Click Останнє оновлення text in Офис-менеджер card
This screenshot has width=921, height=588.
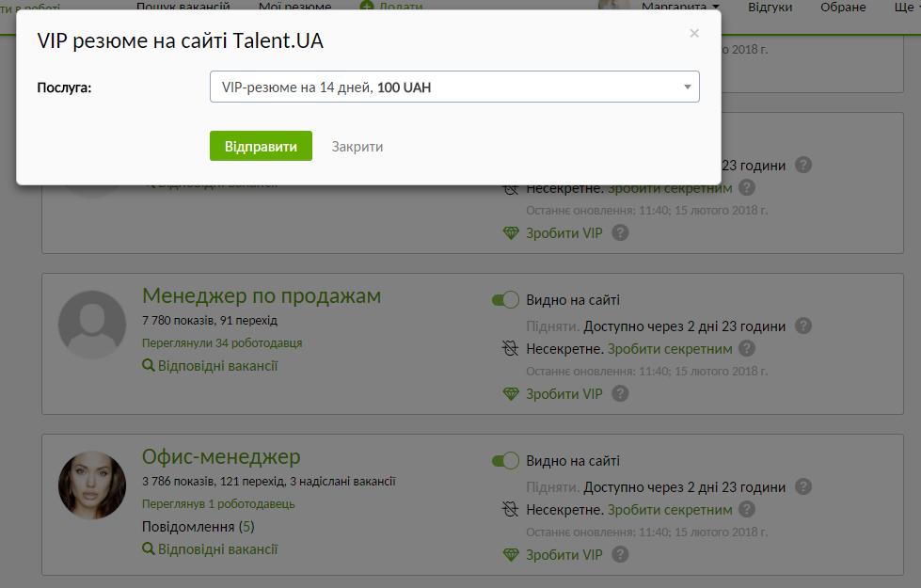[x=646, y=532]
